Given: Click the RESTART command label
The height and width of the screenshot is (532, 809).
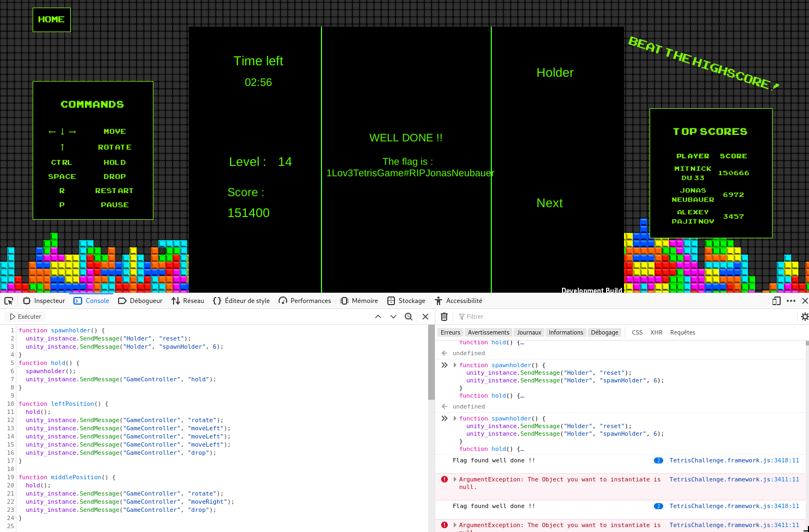Looking at the screenshot, I should click(x=114, y=191).
